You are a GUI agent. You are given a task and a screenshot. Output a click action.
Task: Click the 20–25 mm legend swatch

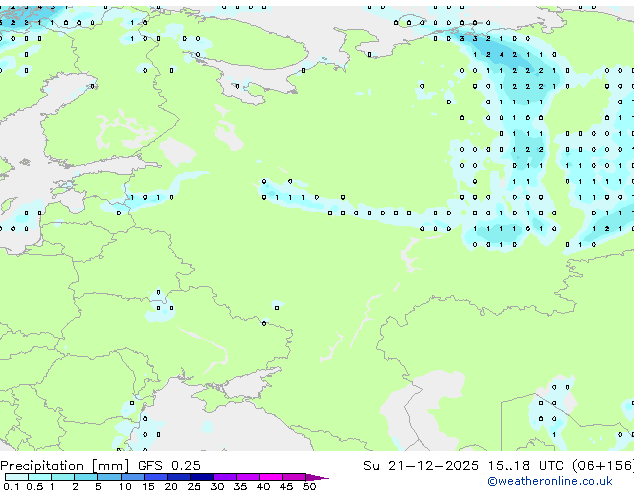pos(179,477)
